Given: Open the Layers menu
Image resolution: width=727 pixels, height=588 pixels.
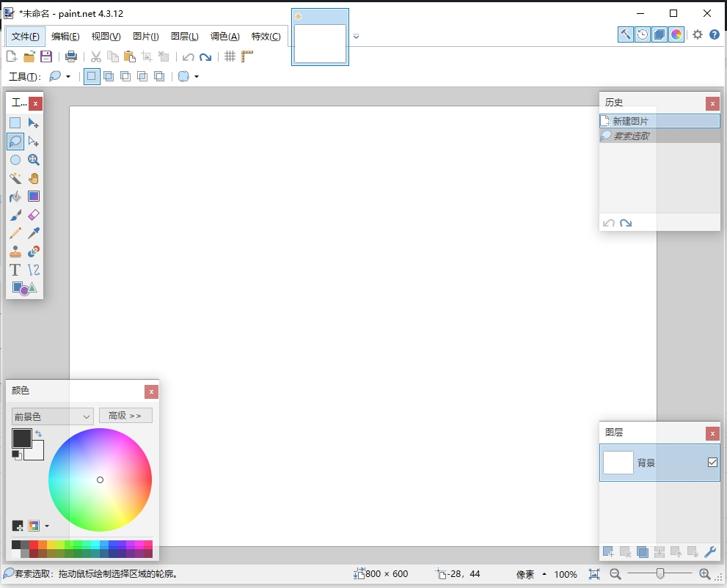Looking at the screenshot, I should (185, 36).
